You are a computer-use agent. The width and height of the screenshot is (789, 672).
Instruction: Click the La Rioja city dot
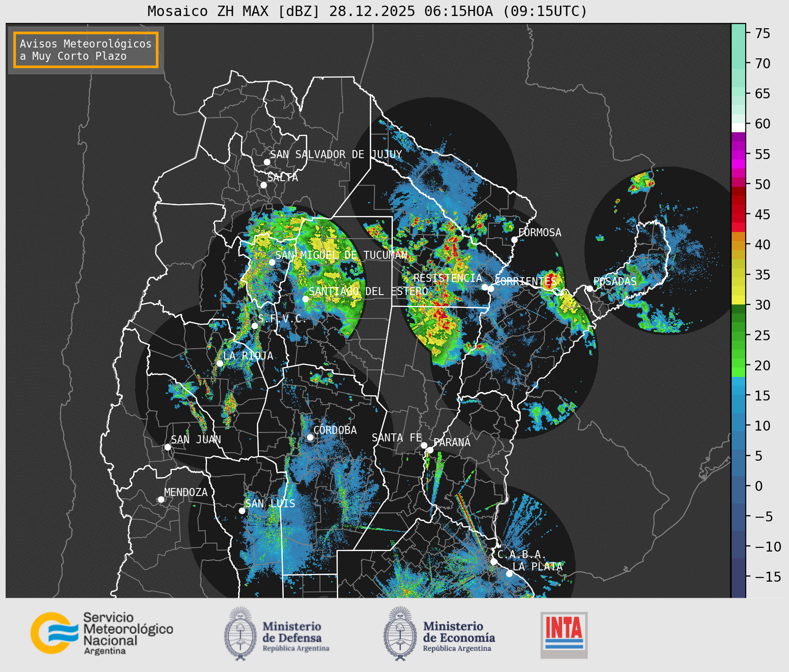[x=220, y=363]
